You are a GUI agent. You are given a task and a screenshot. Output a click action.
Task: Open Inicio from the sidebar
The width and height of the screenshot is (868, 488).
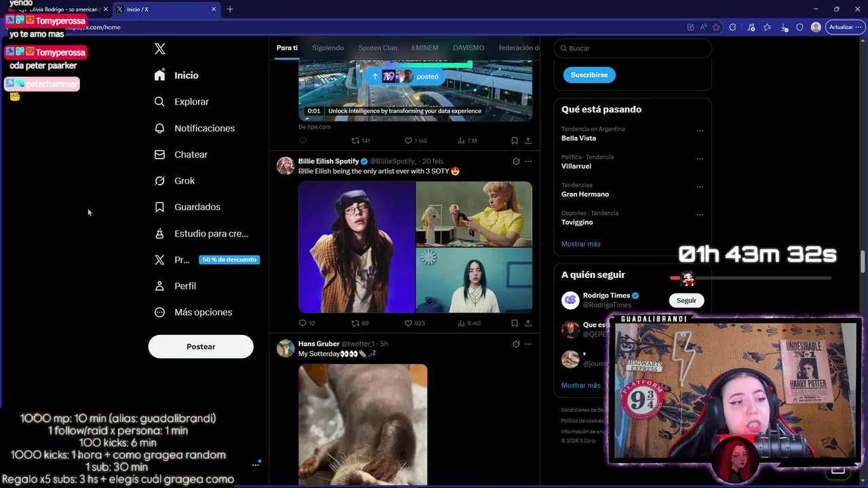click(176, 75)
